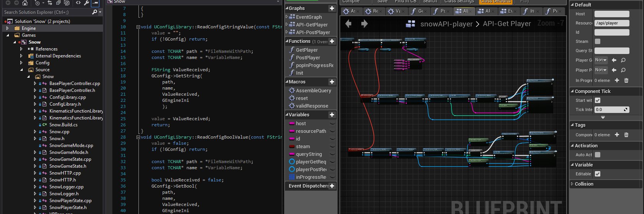Collapse the Games folder in Solution Explorer
Image resolution: width=644 pixels, height=214 pixels.
(x=7, y=35)
